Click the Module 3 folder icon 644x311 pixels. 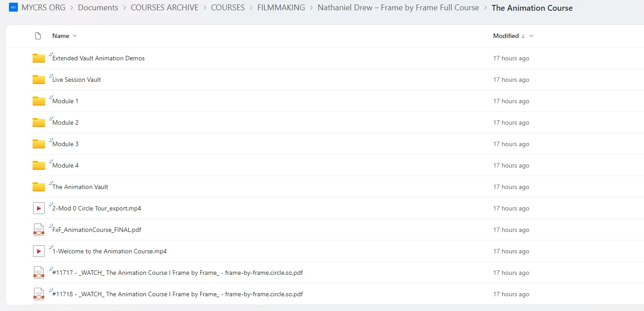click(39, 144)
